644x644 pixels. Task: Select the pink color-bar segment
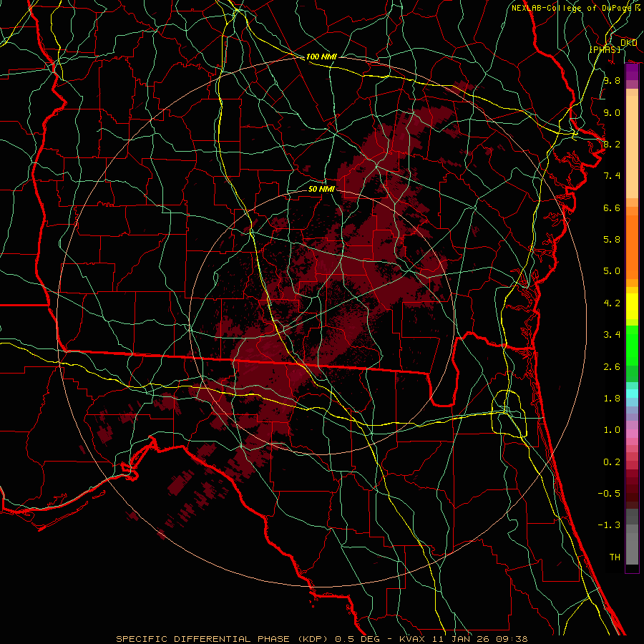pos(632,434)
